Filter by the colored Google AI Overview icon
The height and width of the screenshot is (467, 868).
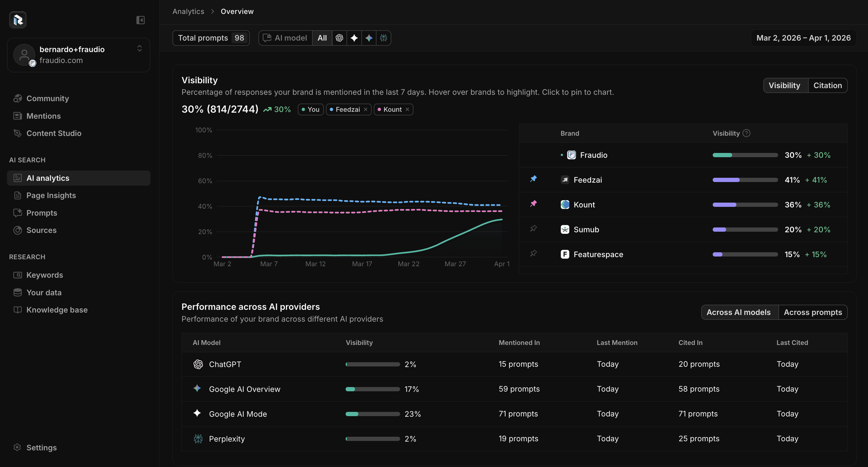369,38
